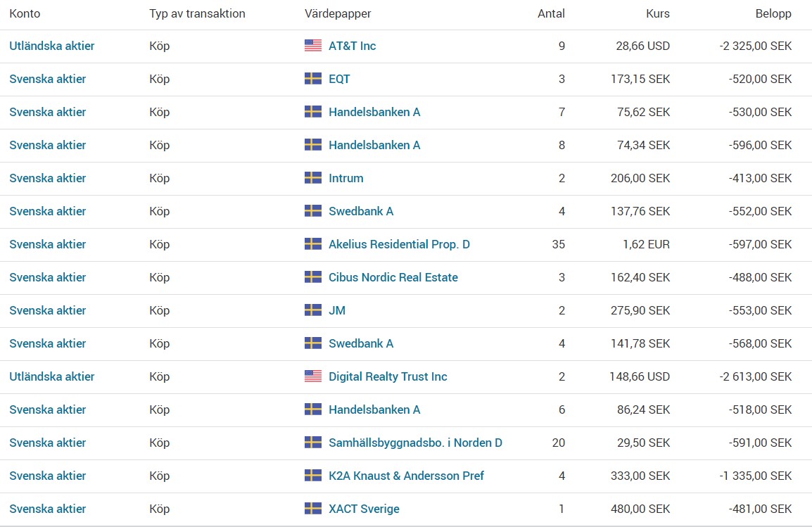Viewport: 812px width, 527px height.
Task: Select the price 148,66 USD
Action: tap(640, 376)
